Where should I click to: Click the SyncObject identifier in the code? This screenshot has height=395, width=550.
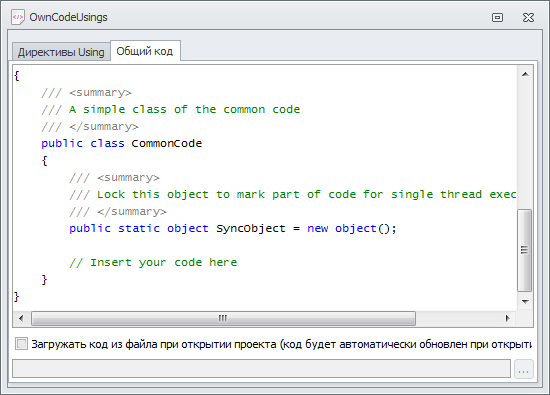(x=251, y=228)
